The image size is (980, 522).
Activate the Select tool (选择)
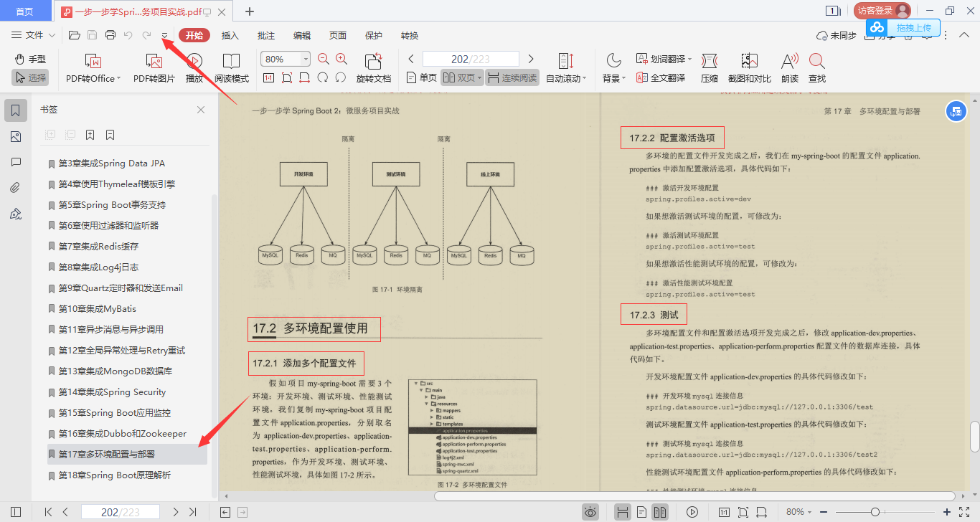point(30,77)
